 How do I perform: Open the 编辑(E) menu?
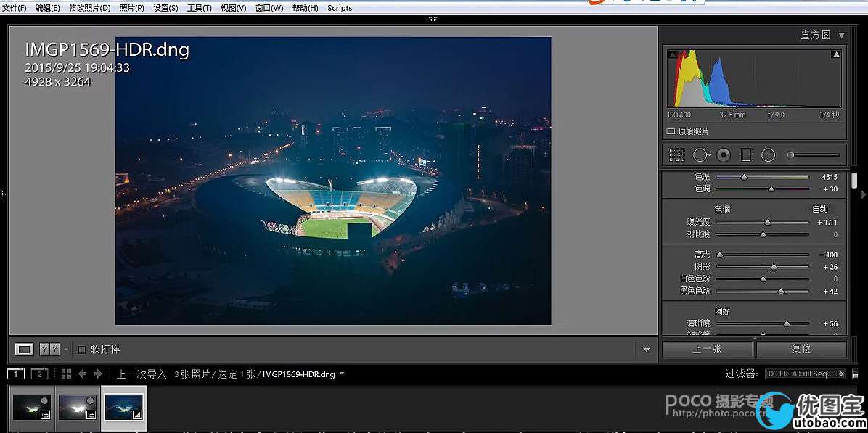[48, 8]
